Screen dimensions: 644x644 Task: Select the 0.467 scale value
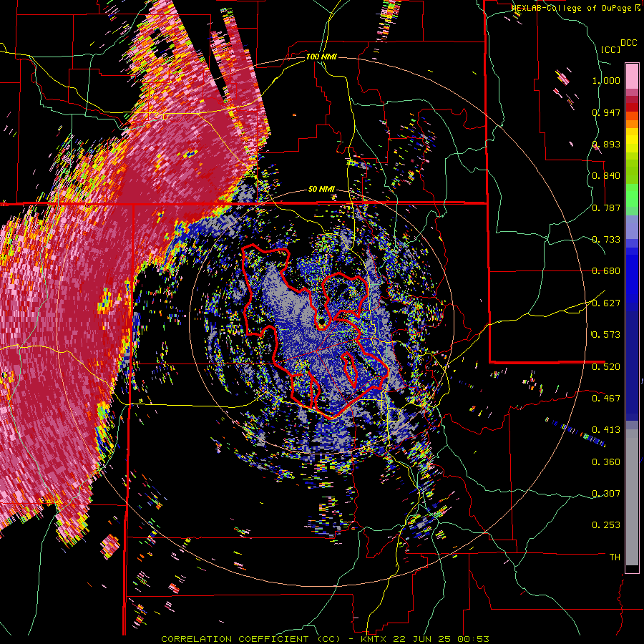pos(606,399)
